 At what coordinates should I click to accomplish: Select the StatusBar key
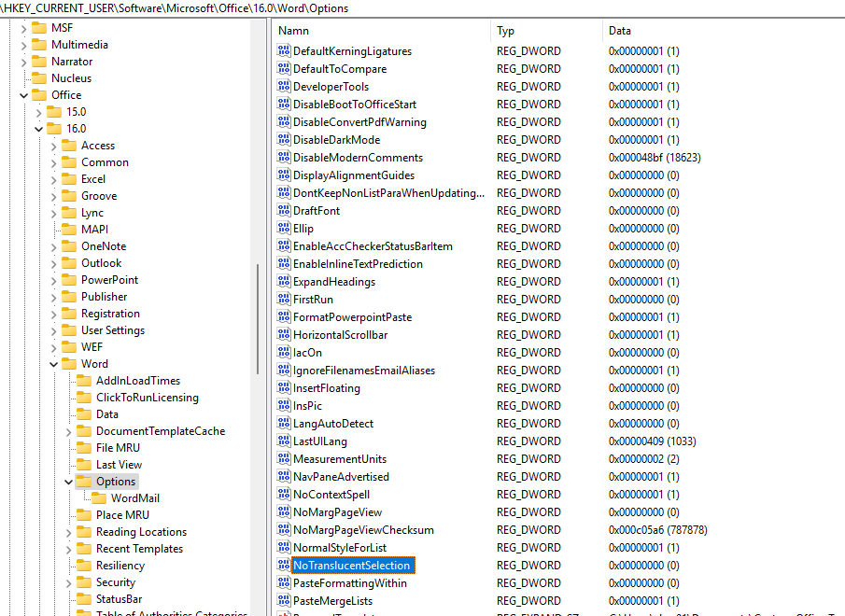pyautogui.click(x=120, y=599)
